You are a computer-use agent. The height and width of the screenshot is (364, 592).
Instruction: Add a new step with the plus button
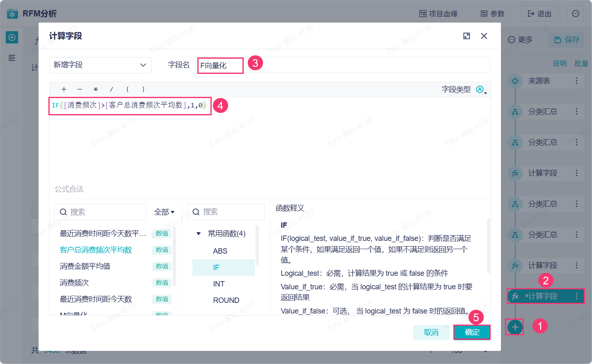(x=515, y=327)
